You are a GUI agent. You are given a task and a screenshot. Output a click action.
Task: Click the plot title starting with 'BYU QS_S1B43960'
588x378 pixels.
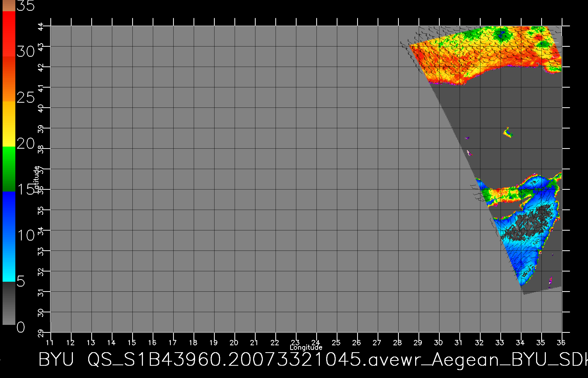coord(313,360)
